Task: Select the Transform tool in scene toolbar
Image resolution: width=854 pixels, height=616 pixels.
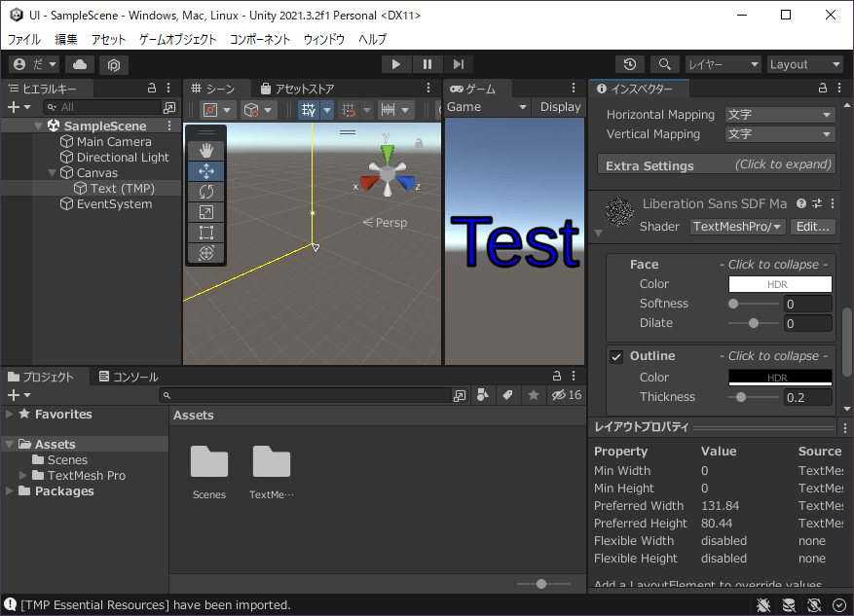Action: click(205, 253)
